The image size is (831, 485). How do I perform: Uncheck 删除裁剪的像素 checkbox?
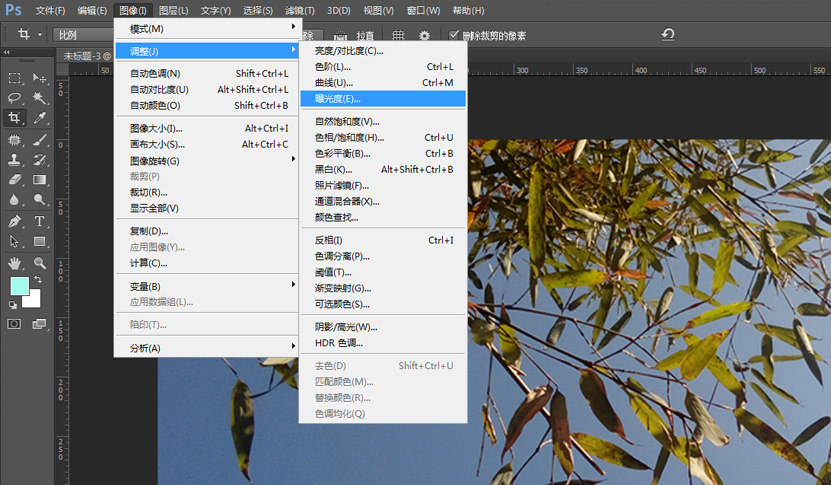coord(454,35)
